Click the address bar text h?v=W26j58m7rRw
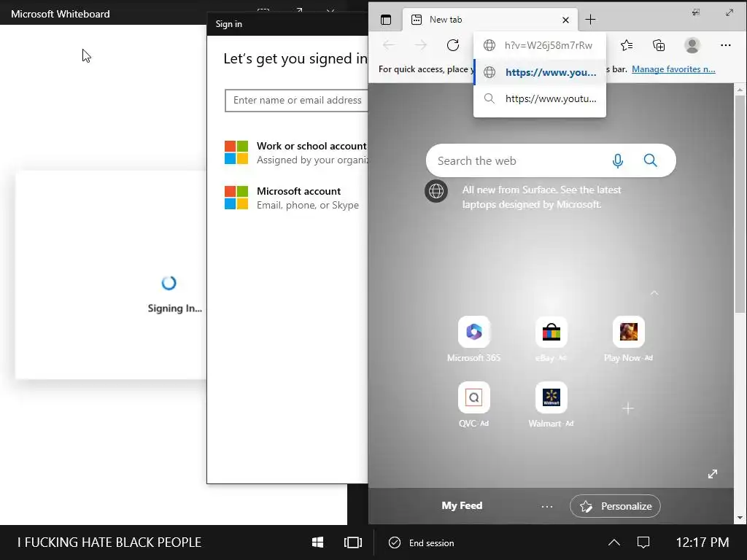 pos(549,45)
